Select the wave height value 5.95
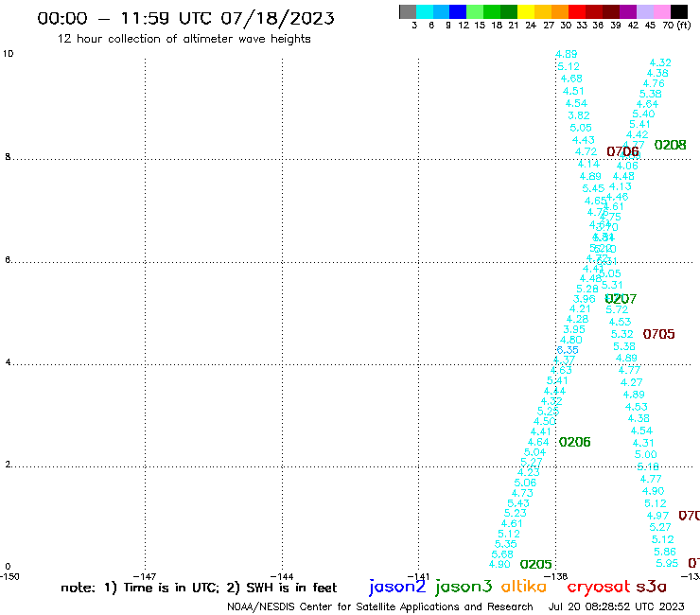This screenshot has width=700, height=615. (667, 563)
